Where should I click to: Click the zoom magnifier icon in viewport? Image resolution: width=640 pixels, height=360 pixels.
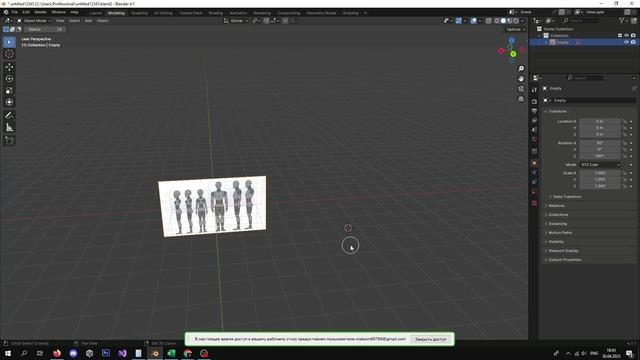(521, 69)
